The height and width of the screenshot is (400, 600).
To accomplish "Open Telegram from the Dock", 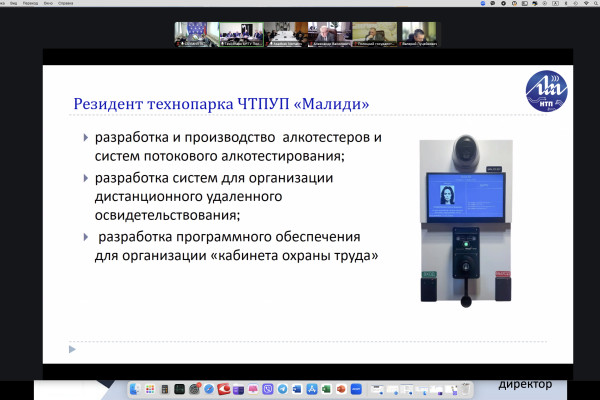I will coord(282,389).
